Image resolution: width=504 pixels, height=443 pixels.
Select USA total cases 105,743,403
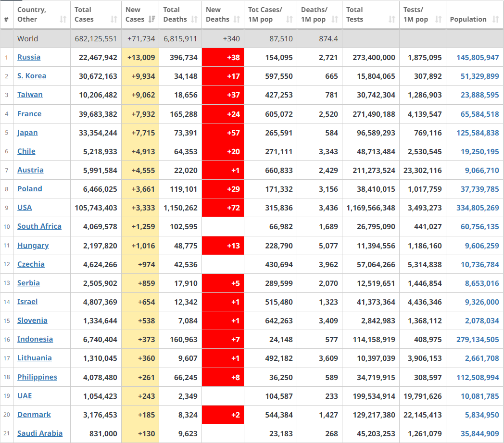pyautogui.click(x=96, y=208)
